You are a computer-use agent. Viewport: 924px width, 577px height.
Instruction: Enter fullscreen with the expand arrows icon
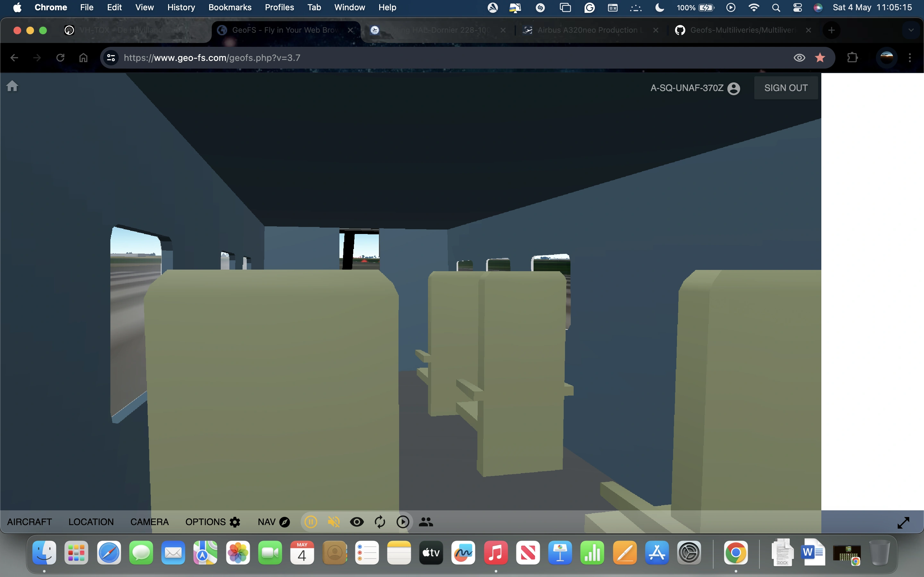click(903, 523)
